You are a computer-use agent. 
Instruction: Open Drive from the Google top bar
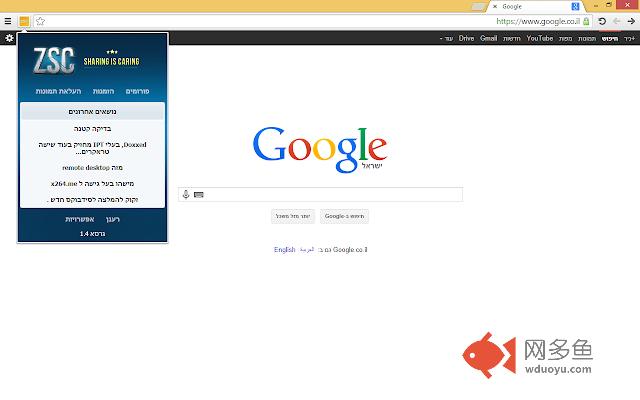pyautogui.click(x=466, y=38)
